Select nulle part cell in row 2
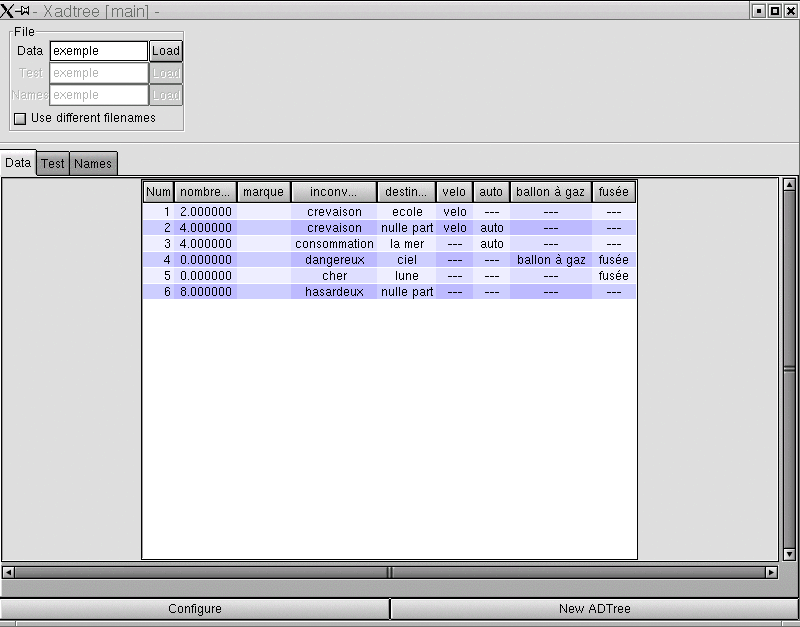This screenshot has height=627, width=800. click(407, 228)
